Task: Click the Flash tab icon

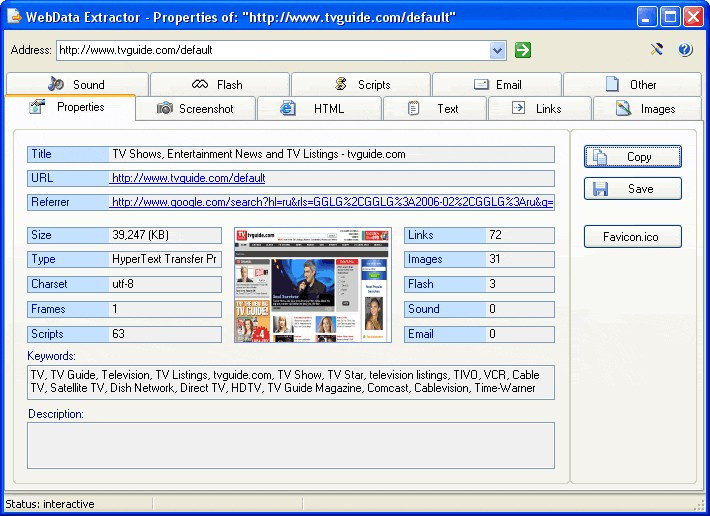Action: [x=200, y=84]
